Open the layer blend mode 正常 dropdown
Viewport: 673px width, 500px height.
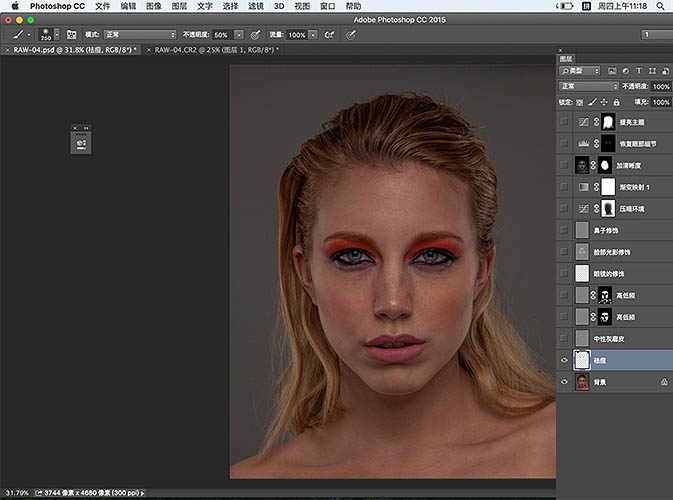pos(590,87)
